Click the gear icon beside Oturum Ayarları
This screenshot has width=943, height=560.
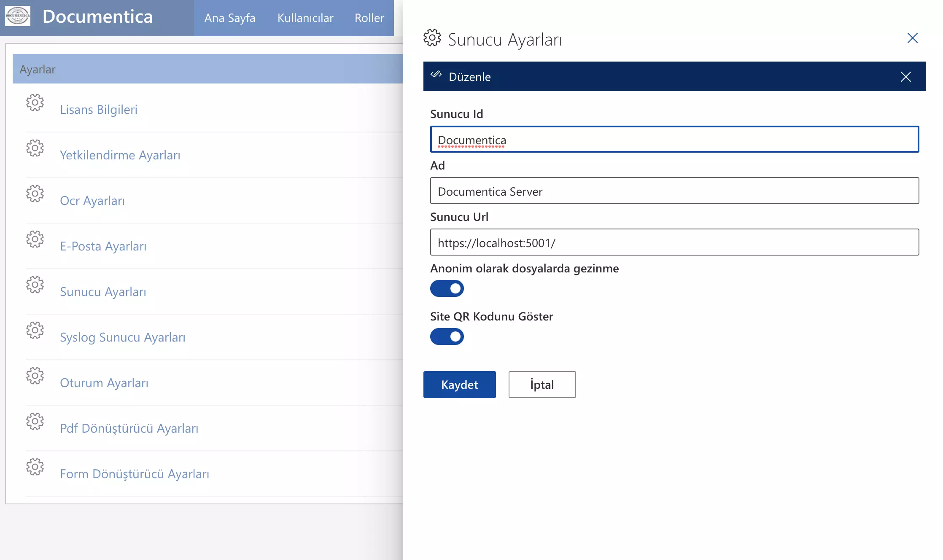pos(35,376)
